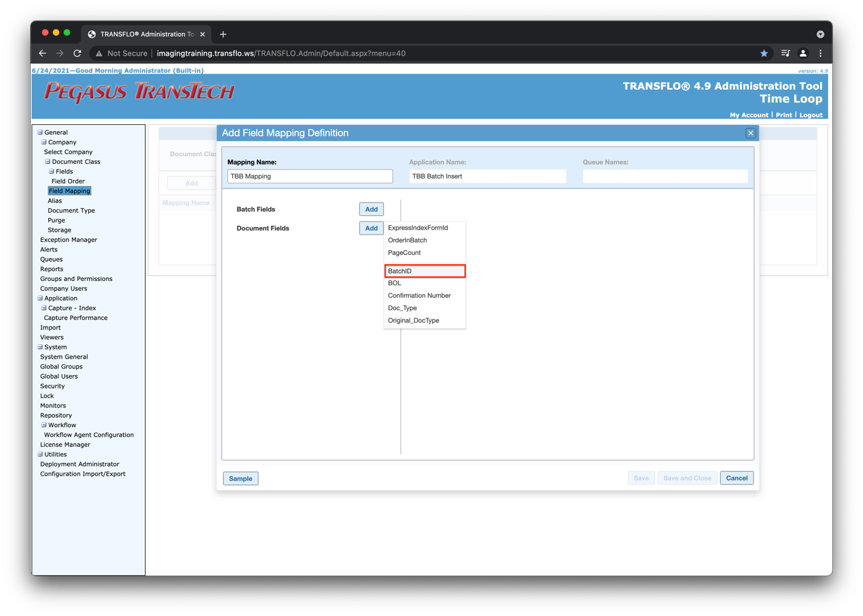The height and width of the screenshot is (616, 863).
Task: Select ExpressIndexFormId from the list
Action: pyautogui.click(x=425, y=228)
